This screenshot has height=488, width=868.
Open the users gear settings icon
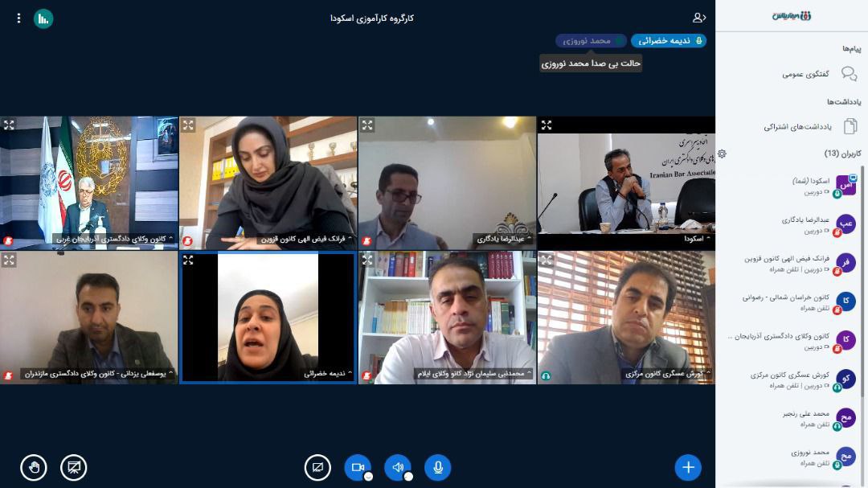point(722,154)
